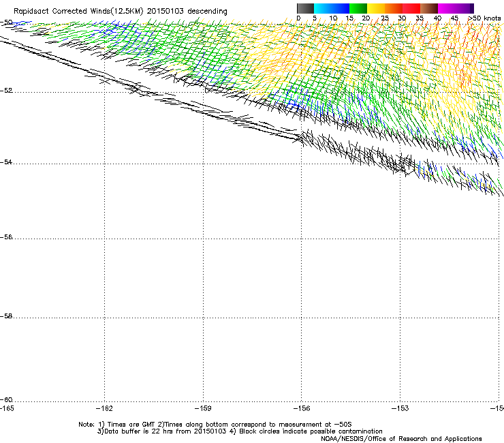Screen dimensions: 504x443
Task: Click the gray 0-5 knots color band
Action: pos(305,8)
